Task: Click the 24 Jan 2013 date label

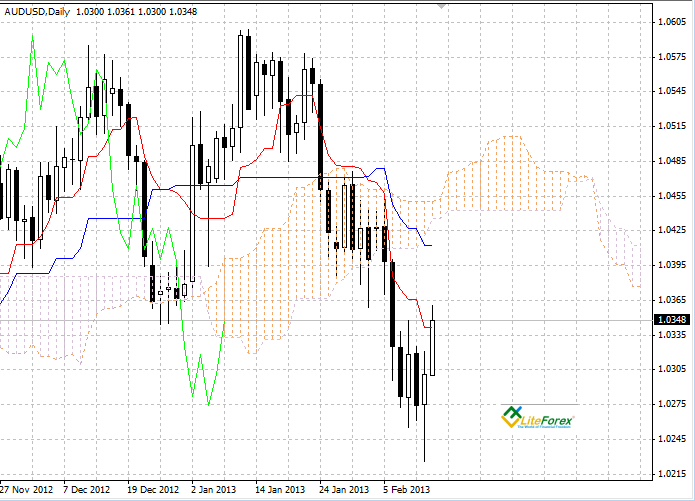Action: 344,489
